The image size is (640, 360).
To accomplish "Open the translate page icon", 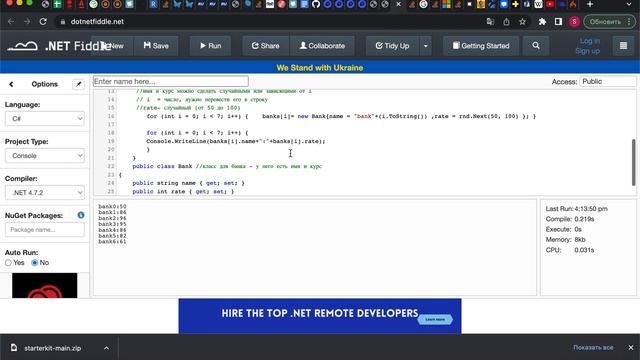I will coord(490,22).
